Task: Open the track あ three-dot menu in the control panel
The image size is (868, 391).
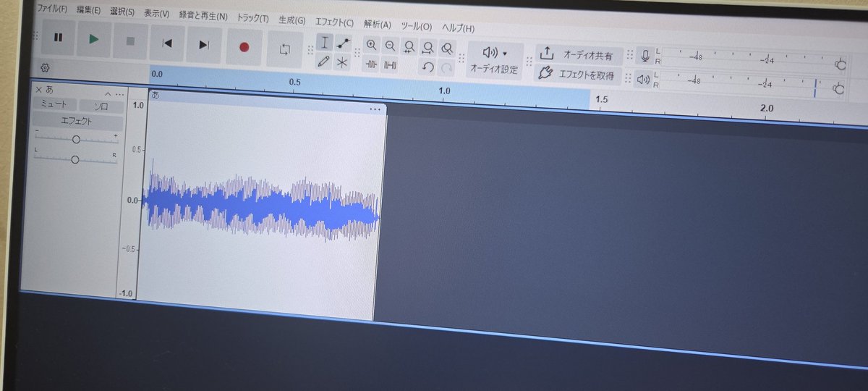Action: (119, 95)
